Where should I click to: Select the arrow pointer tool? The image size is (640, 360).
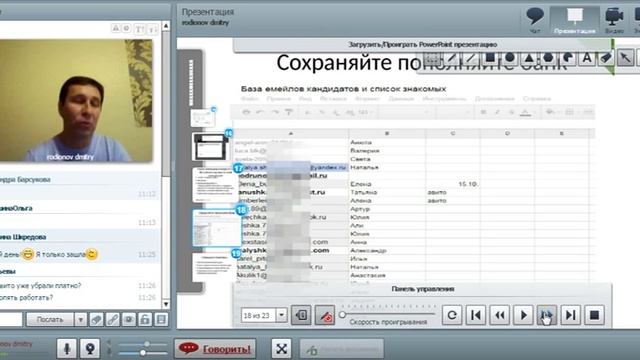[626, 58]
